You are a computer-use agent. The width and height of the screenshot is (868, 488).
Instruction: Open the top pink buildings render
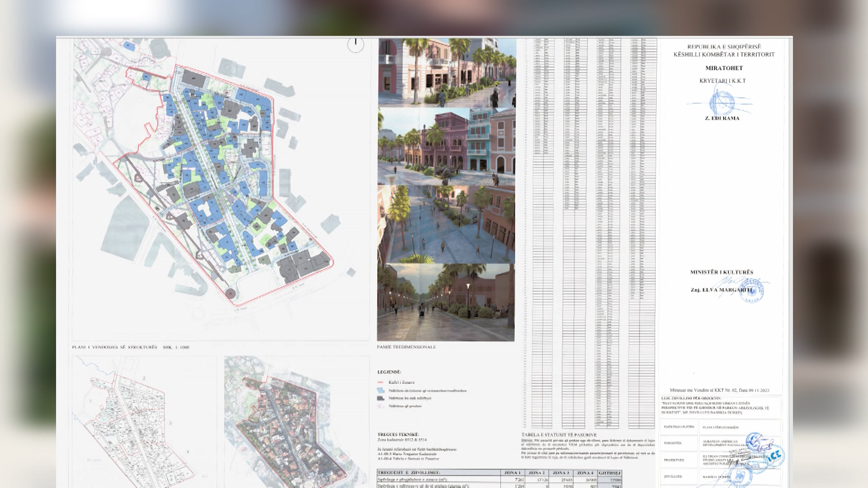coord(447,72)
